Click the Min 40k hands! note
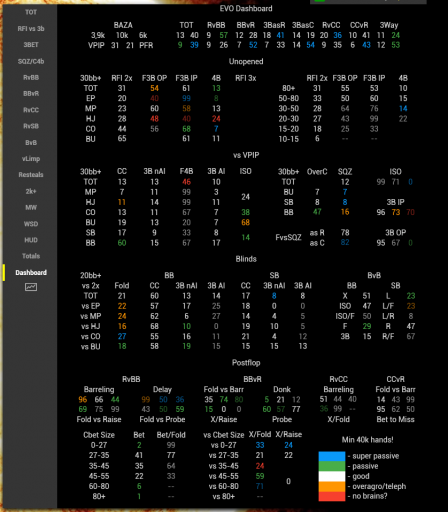This screenshot has height=512, width=448. tap(367, 440)
